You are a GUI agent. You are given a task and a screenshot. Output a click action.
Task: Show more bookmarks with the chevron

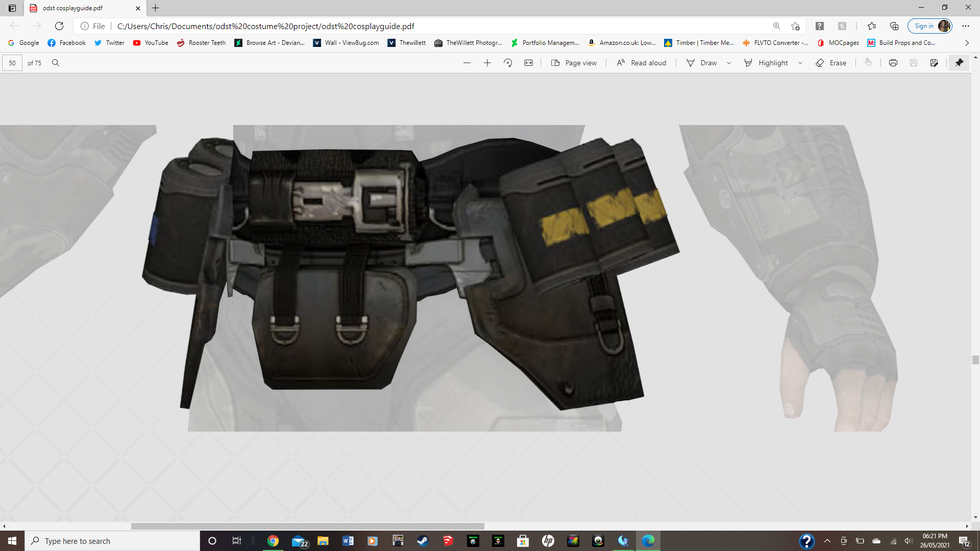[x=967, y=43]
